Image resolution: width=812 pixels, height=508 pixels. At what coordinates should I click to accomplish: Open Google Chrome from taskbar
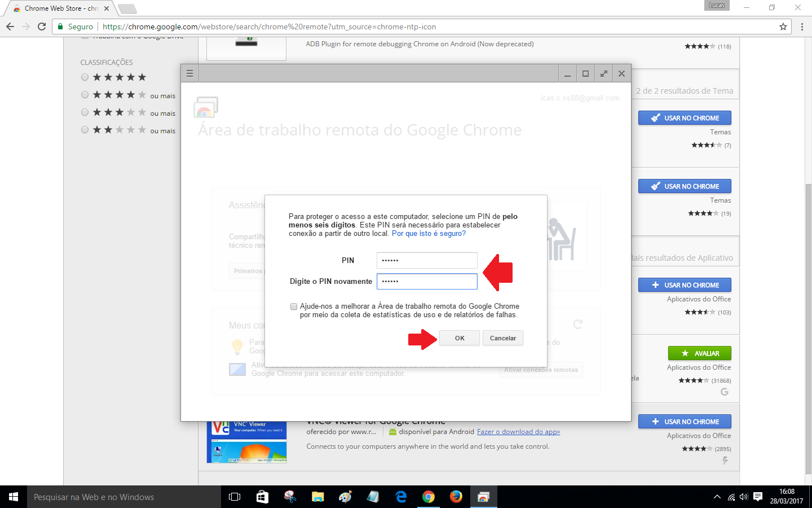[x=429, y=497]
